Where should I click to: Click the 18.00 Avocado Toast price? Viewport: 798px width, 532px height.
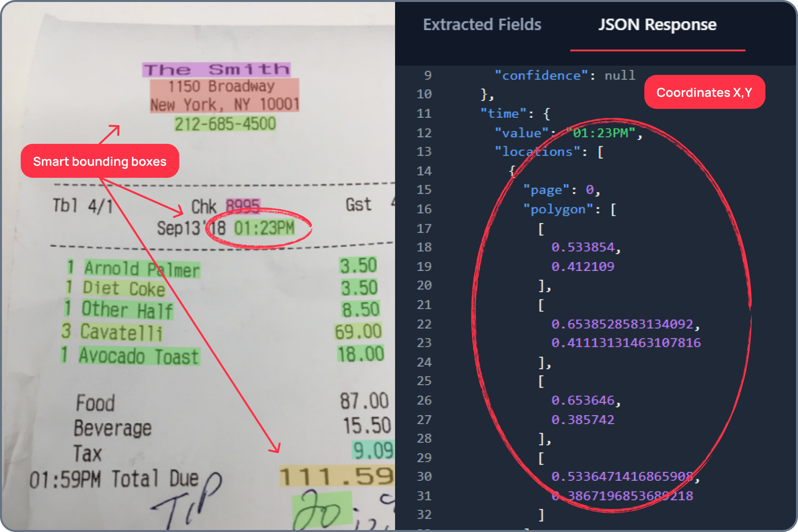361,354
